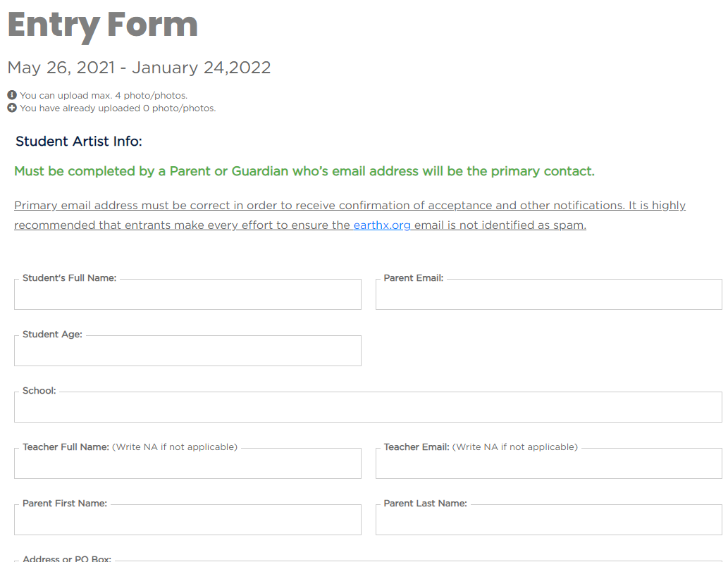Click the May 26, 2021 date range

[x=139, y=68]
